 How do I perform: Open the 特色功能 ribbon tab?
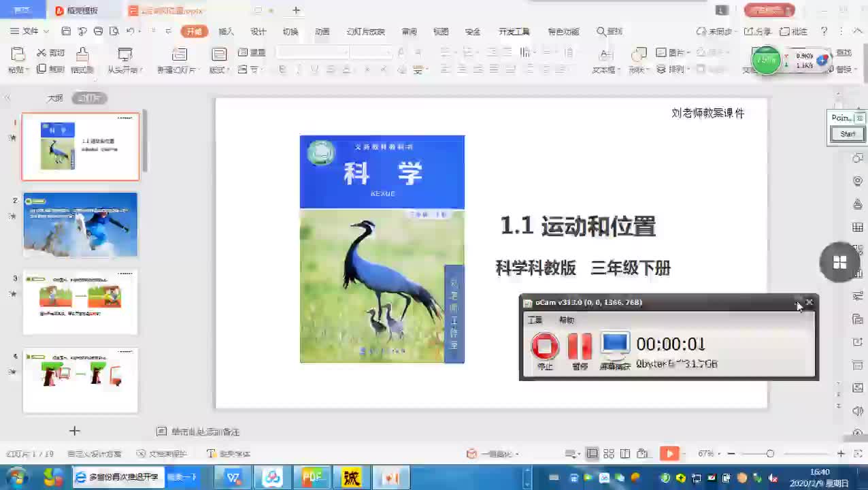pos(563,31)
